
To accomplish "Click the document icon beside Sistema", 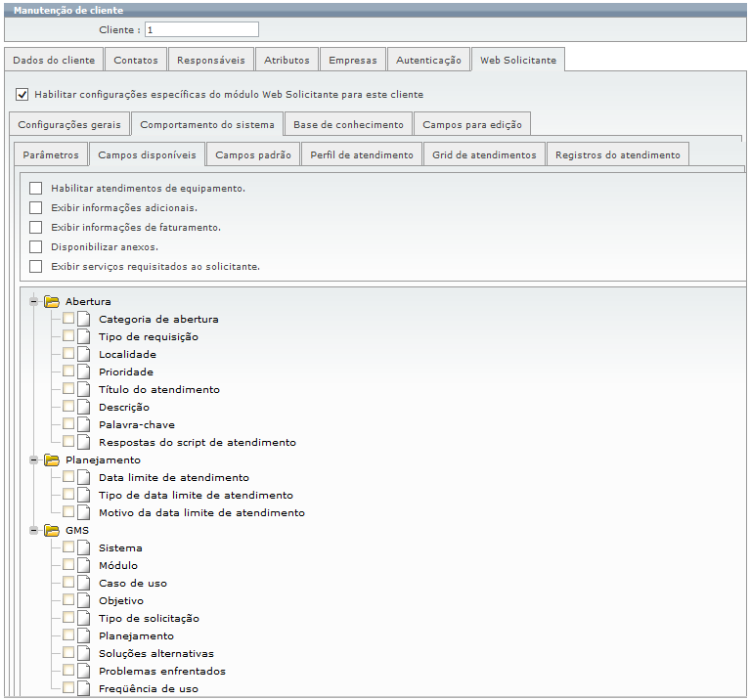I will tap(83, 547).
